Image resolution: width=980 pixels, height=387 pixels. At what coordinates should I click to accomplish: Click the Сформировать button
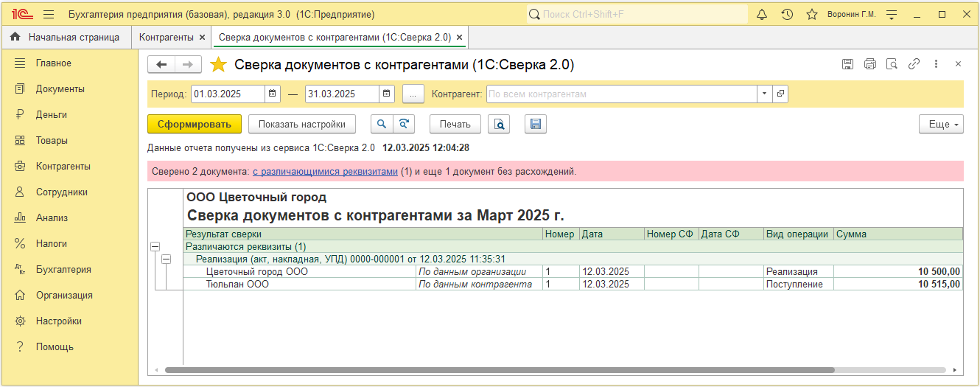tap(195, 125)
